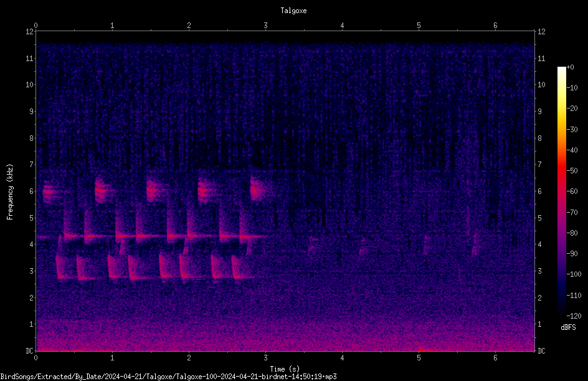Click first bright 6 kHz call burst
588x381 pixels.
(x=49, y=192)
